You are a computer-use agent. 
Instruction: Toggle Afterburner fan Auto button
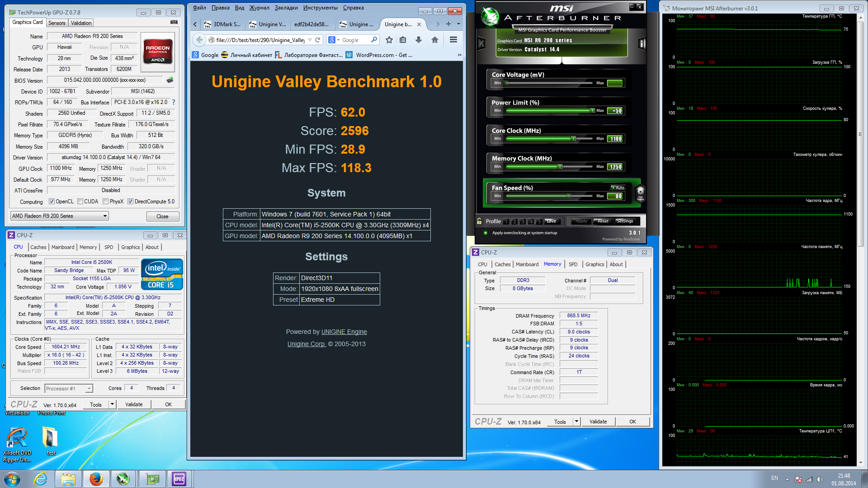click(618, 188)
